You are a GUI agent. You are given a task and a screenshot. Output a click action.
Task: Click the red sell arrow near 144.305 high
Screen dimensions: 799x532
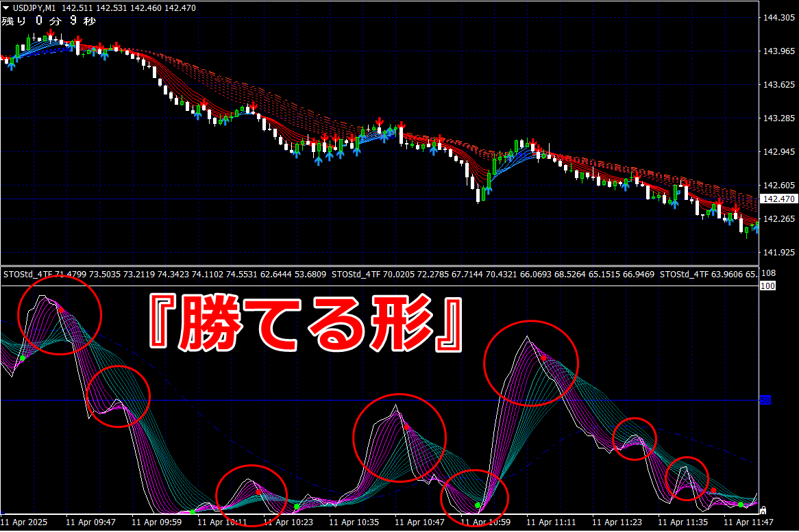pyautogui.click(x=50, y=35)
